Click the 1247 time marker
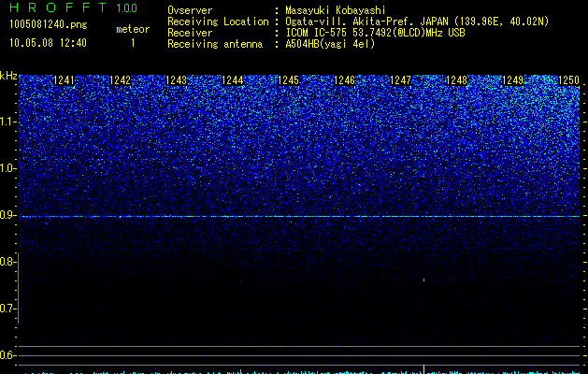The height and width of the screenshot is (374, 588). tap(400, 80)
